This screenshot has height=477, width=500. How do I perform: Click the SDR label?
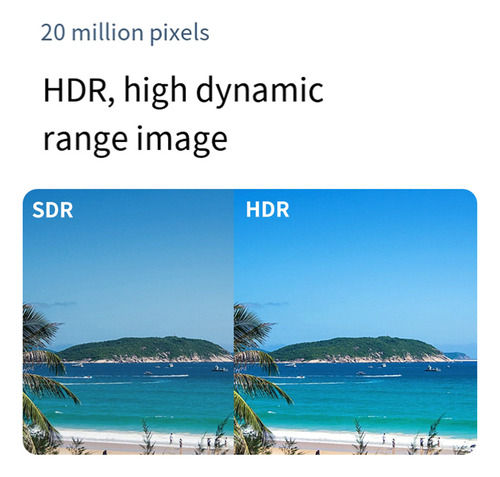pyautogui.click(x=53, y=210)
